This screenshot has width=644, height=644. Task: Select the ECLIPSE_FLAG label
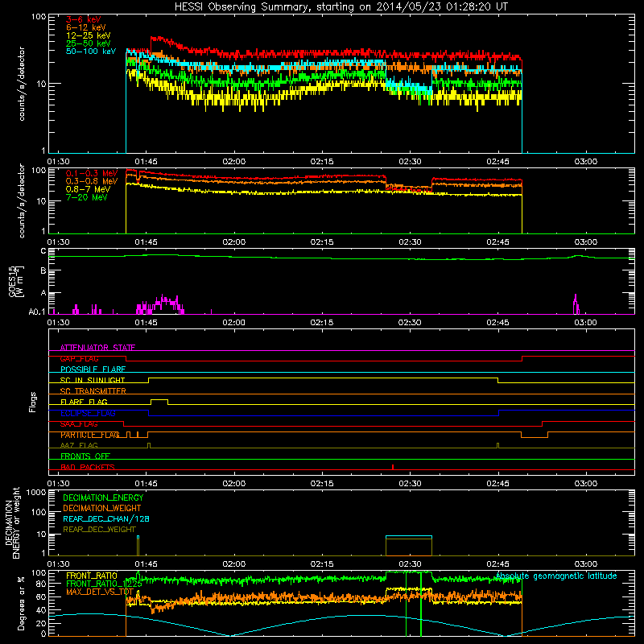click(x=88, y=413)
